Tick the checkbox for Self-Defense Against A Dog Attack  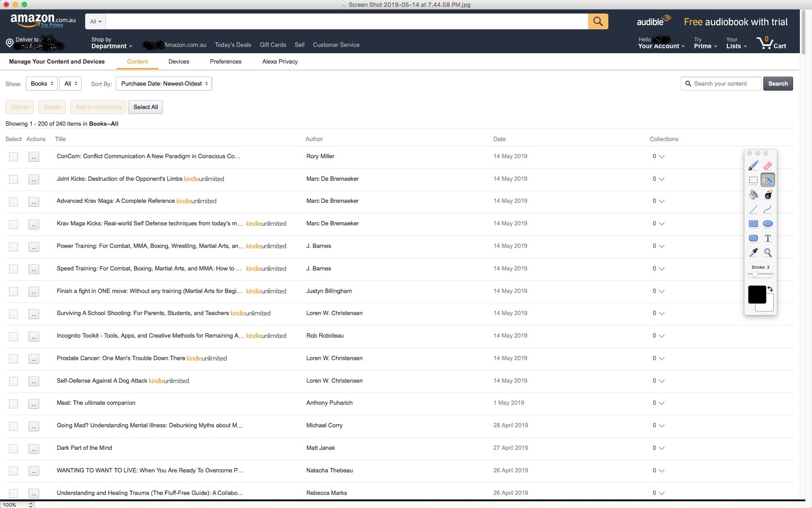14,381
